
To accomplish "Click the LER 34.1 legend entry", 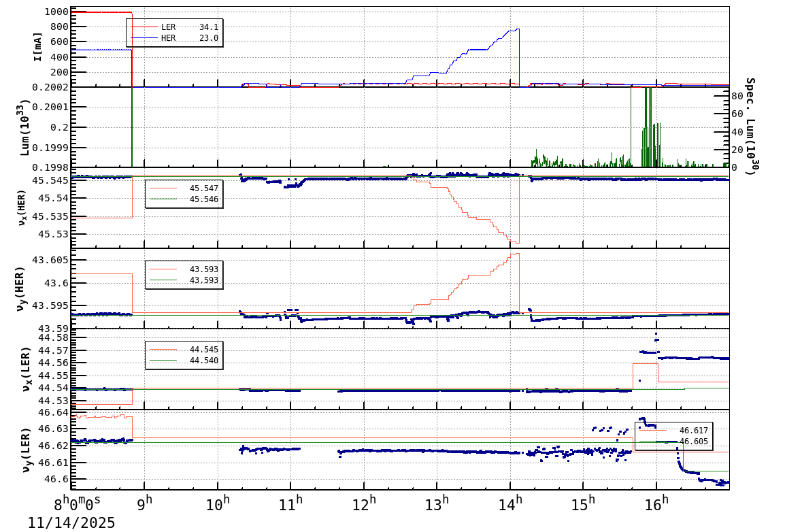I will click(174, 27).
